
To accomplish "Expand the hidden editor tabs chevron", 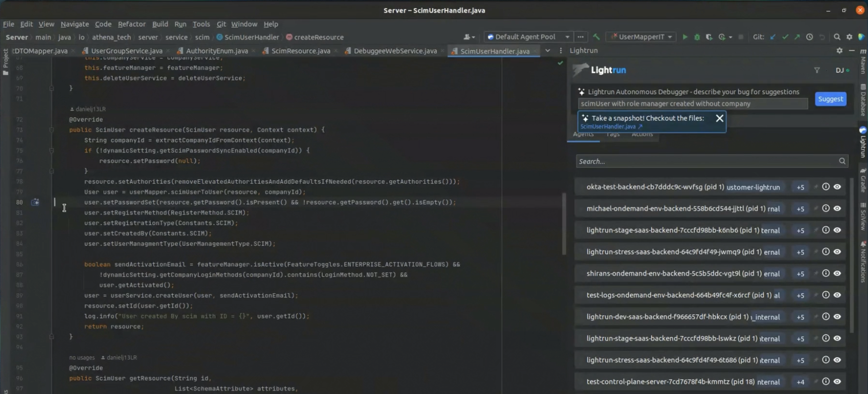I will (548, 51).
